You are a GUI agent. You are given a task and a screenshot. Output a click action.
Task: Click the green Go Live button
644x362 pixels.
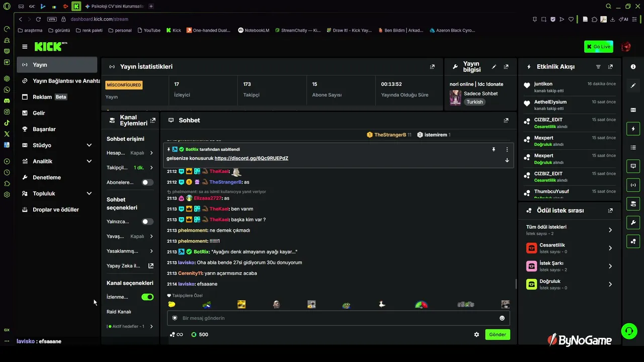pos(598,47)
